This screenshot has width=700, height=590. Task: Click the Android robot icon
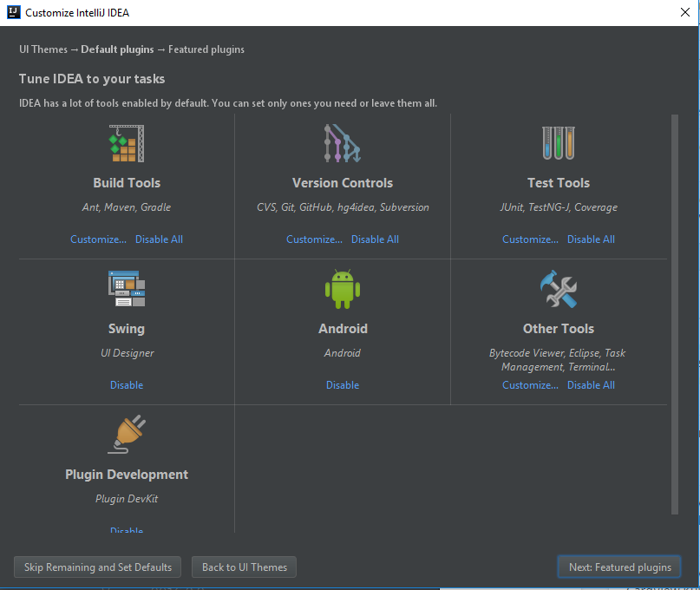343,289
